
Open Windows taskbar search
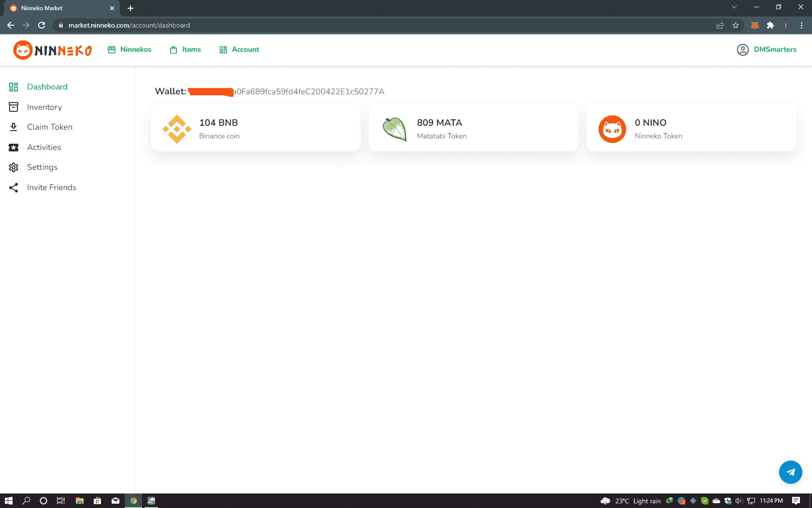[x=26, y=501]
